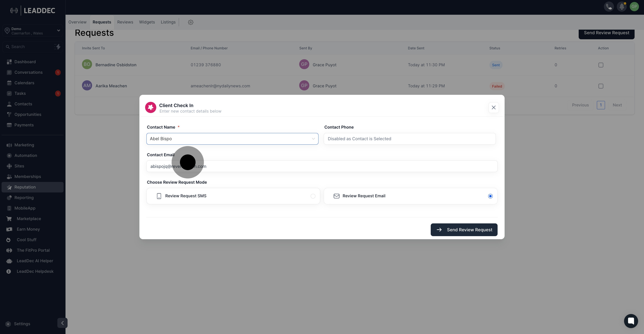Check the Bernadine Osbidston row checkbox

click(601, 65)
